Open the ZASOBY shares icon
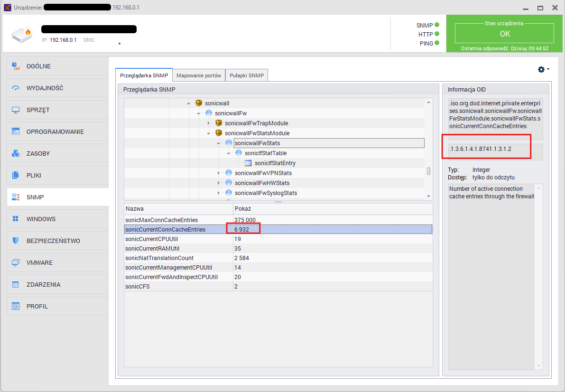The image size is (565, 392). pyautogui.click(x=16, y=153)
